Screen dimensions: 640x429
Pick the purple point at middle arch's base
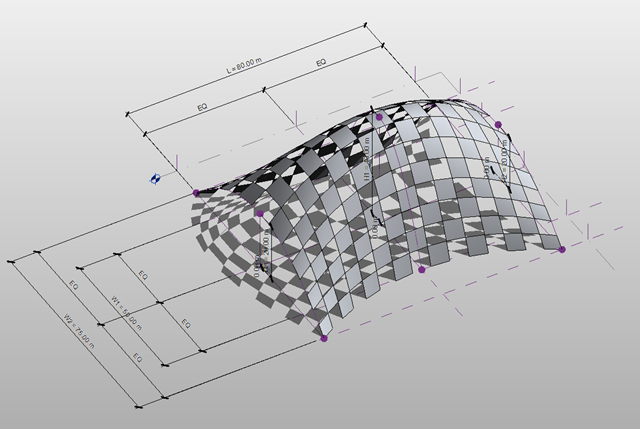pyautogui.click(x=422, y=269)
